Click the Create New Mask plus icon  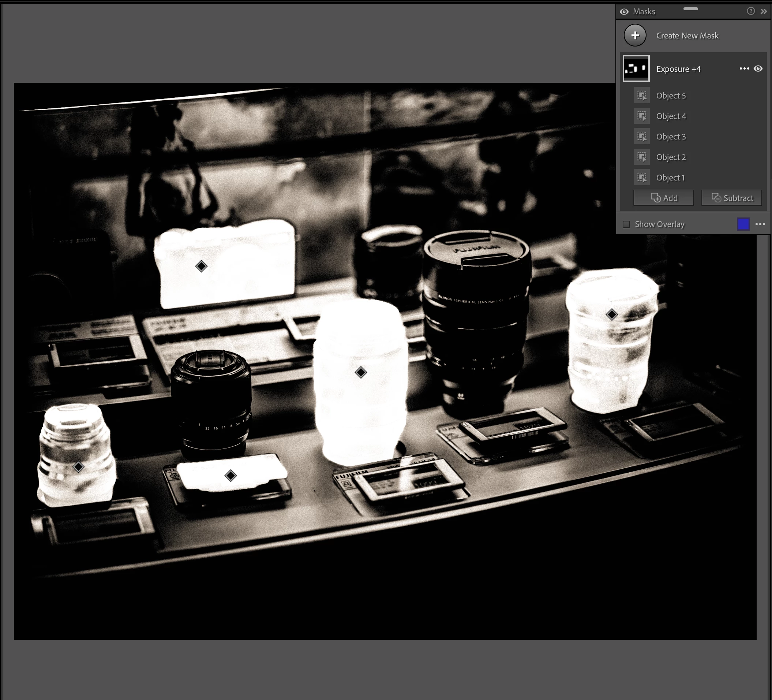[635, 35]
